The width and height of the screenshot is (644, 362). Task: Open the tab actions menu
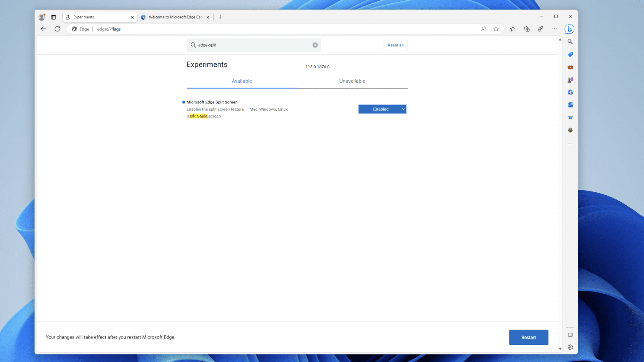click(x=53, y=17)
